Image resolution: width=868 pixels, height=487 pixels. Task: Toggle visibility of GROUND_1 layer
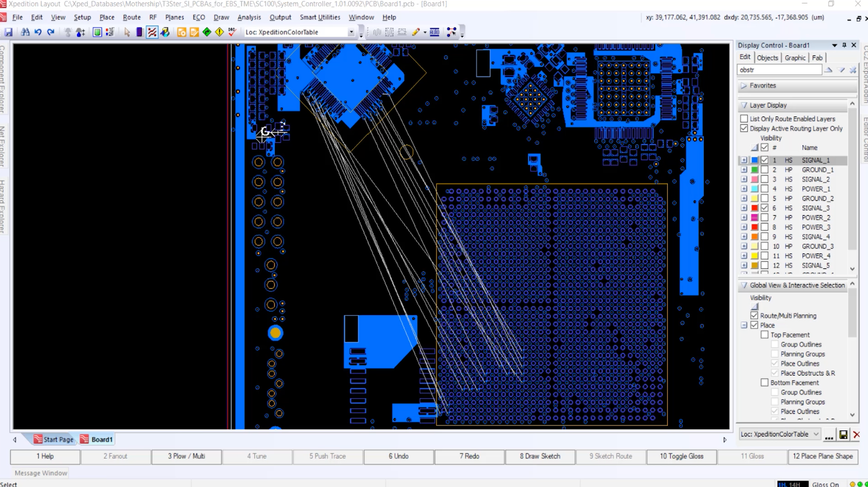click(764, 170)
